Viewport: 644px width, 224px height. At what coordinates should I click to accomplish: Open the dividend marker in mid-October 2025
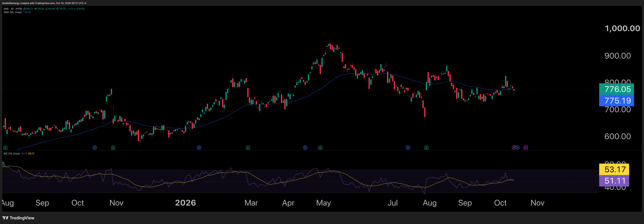pos(95,148)
